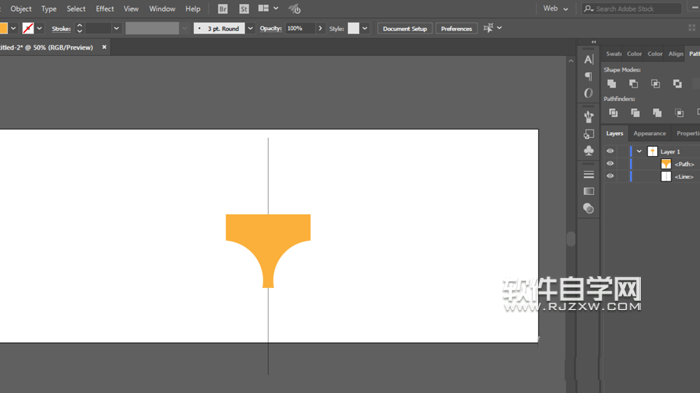Open the 3 pt. Round brush dropdown
Screen dimensions: 700x393
click(x=250, y=29)
